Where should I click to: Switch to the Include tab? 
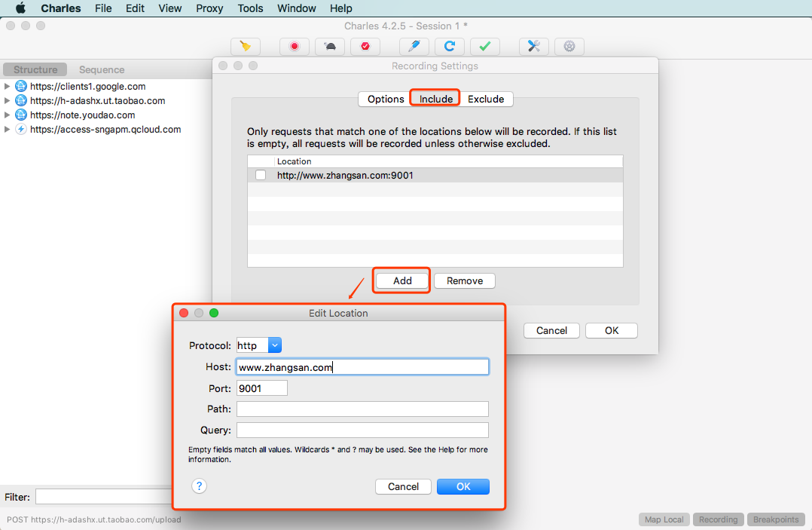tap(435, 99)
